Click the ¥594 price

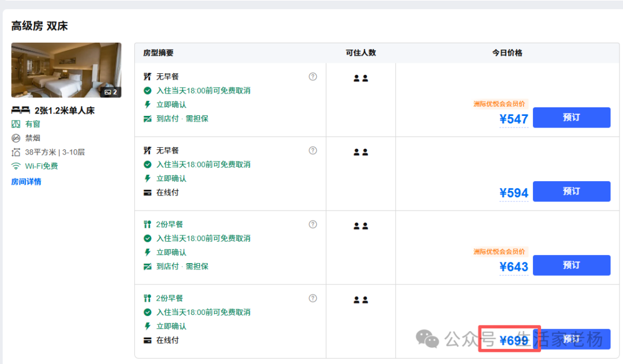514,193
